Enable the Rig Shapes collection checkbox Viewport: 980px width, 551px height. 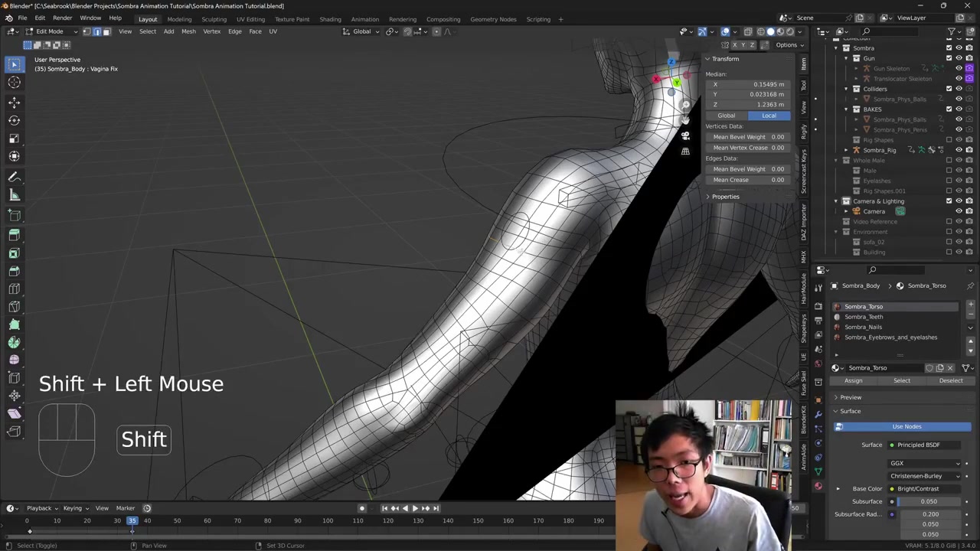(949, 140)
